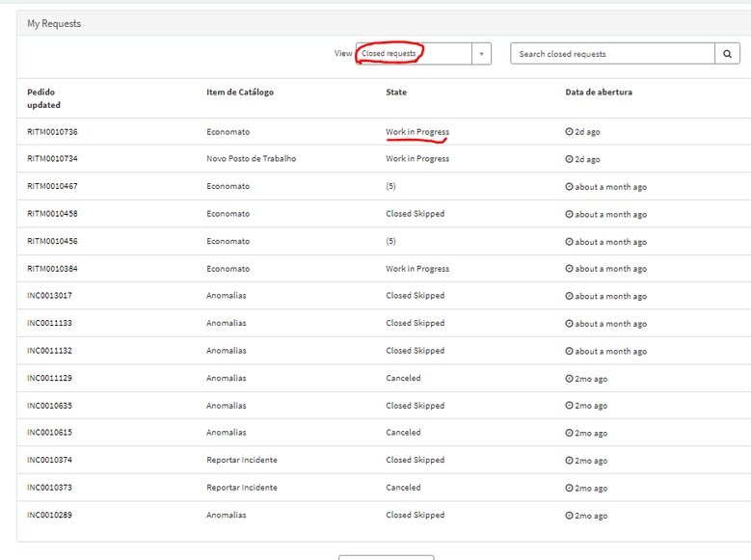Open incident INC0011132
The image size is (751, 560).
point(49,351)
